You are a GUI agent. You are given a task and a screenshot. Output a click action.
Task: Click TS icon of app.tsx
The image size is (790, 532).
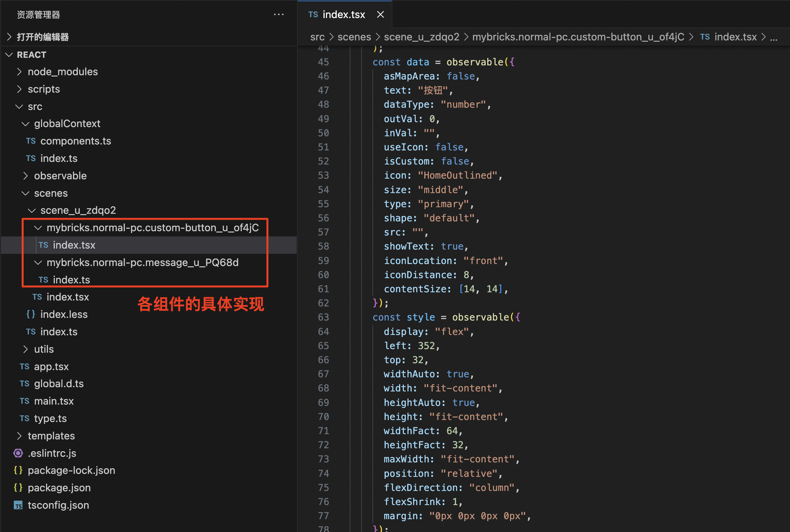24,366
